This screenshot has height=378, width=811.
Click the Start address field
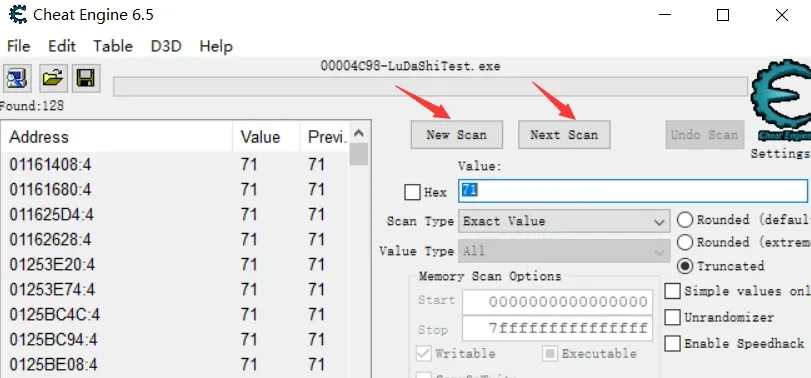558,302
